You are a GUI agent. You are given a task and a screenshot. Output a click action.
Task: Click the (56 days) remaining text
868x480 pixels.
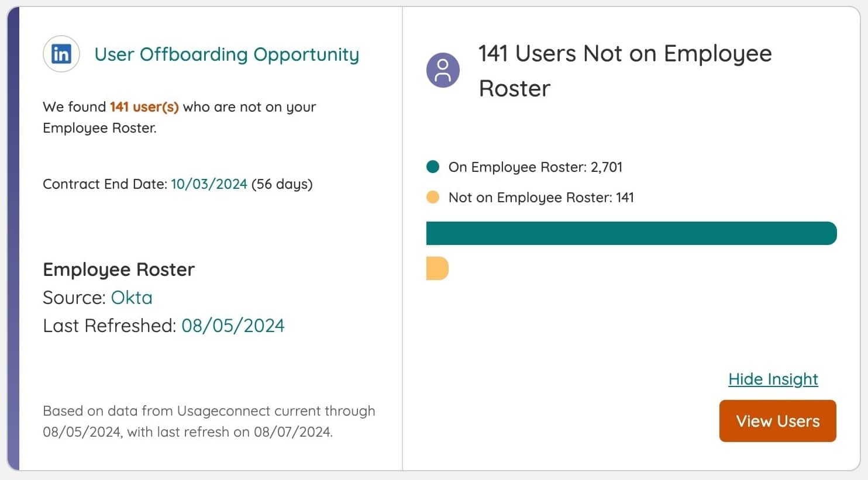click(x=282, y=184)
